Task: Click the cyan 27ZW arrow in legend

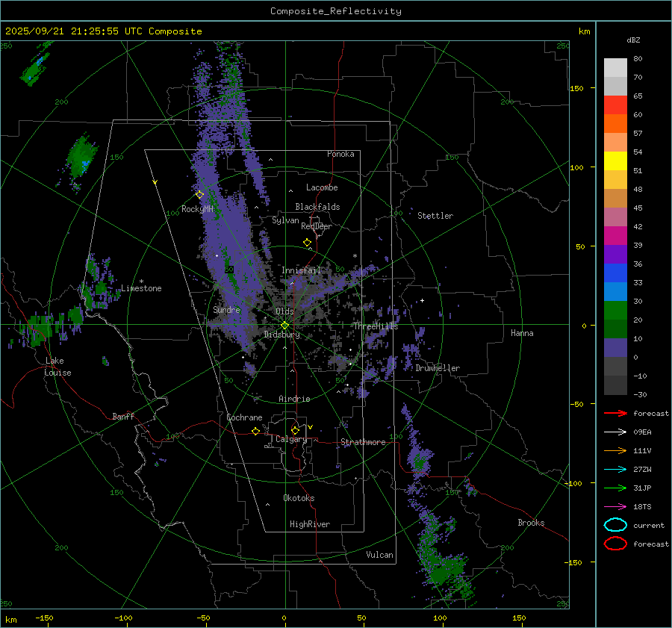Action: [615, 469]
